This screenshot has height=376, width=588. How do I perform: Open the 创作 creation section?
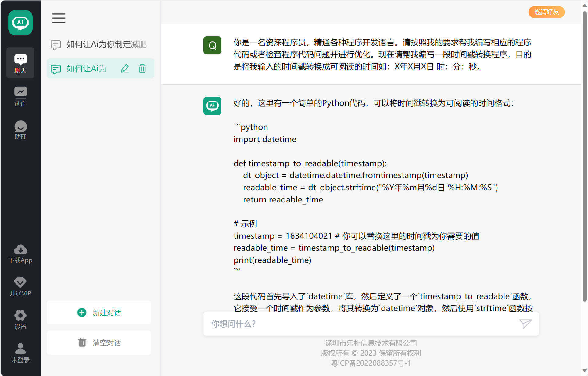click(20, 96)
